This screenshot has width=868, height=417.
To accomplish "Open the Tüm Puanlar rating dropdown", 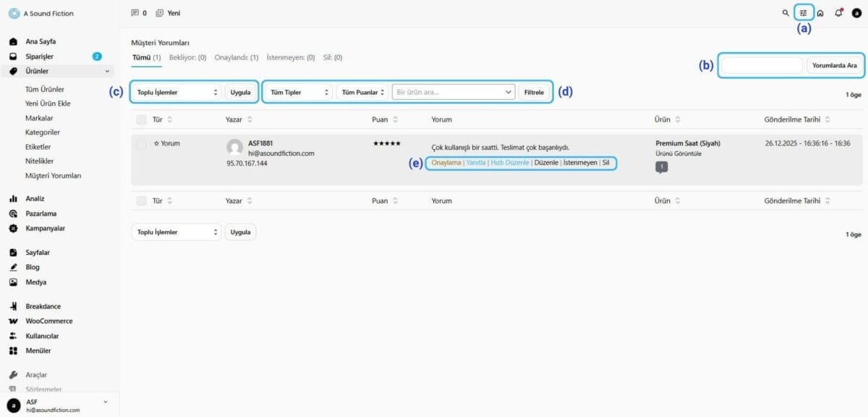I will point(362,93).
